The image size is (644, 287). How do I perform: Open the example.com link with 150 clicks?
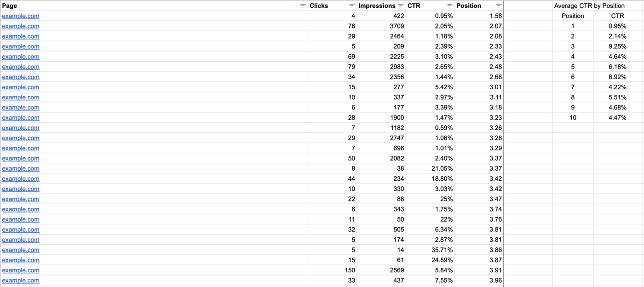[21, 270]
